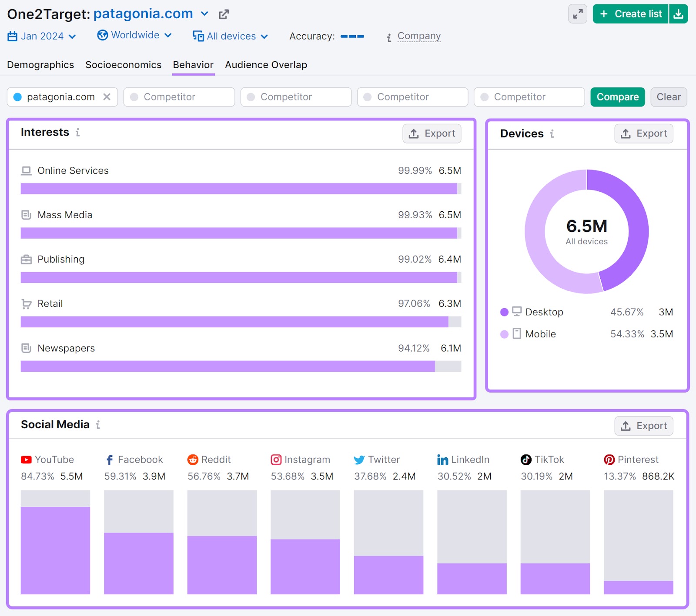Click the TikTok icon in Social Media
Viewport: 696px width, 616px height.
(x=526, y=460)
